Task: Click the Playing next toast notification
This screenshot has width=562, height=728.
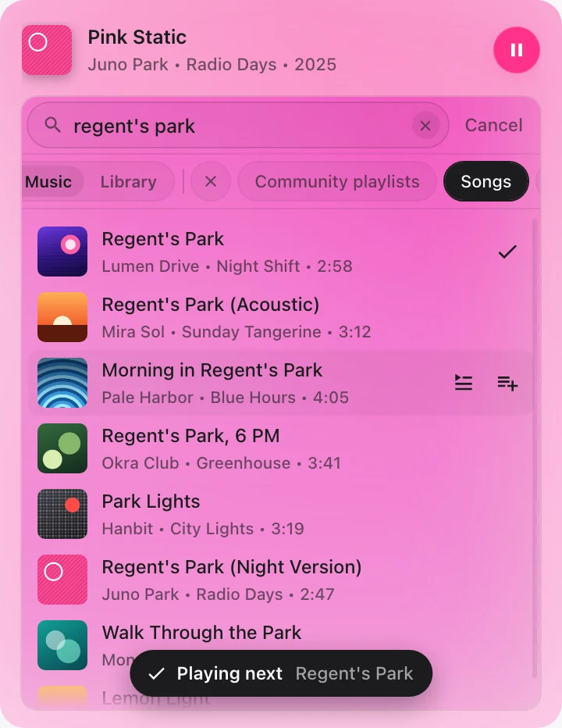Action: pyautogui.click(x=281, y=673)
